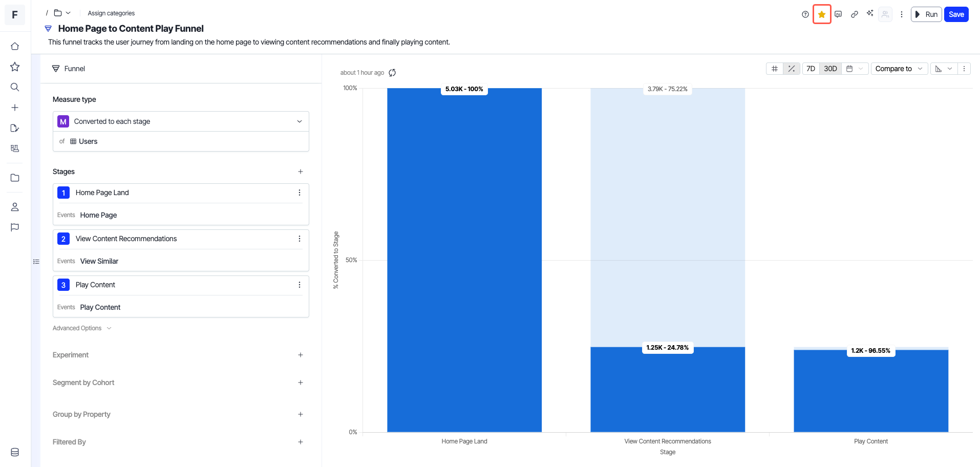Click the yellow star favorite icon
Viewport: 980px width, 467px height.
821,14
